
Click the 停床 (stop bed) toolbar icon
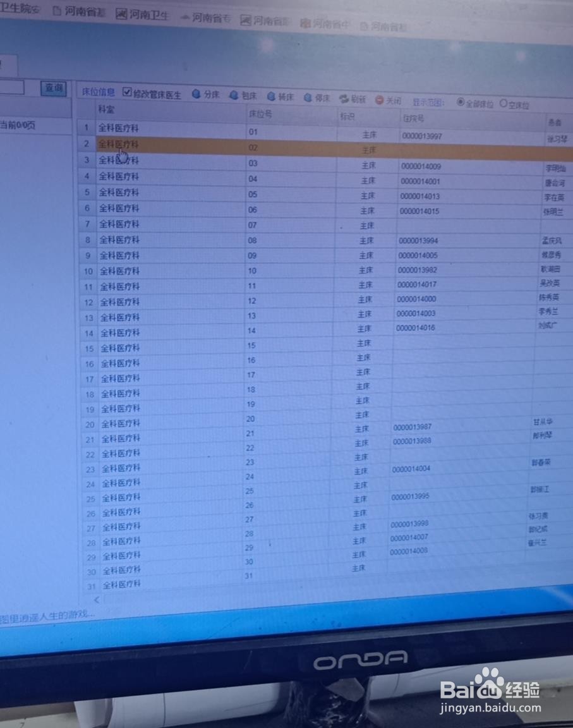(308, 97)
